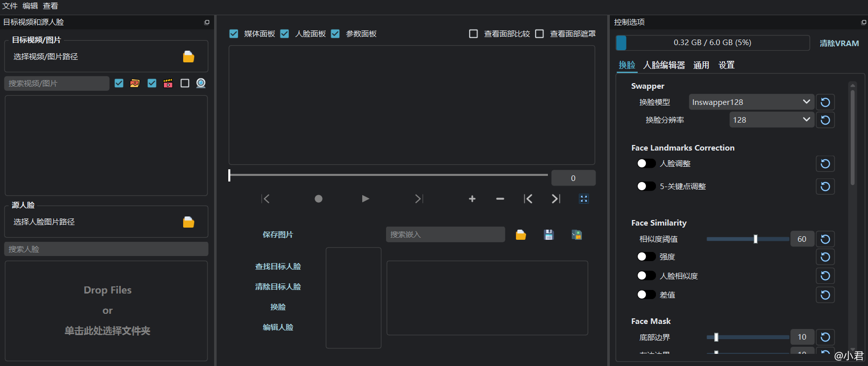Screen dimensions: 868x366
Task: Click the 查找目标人脸 button
Action: point(278,267)
